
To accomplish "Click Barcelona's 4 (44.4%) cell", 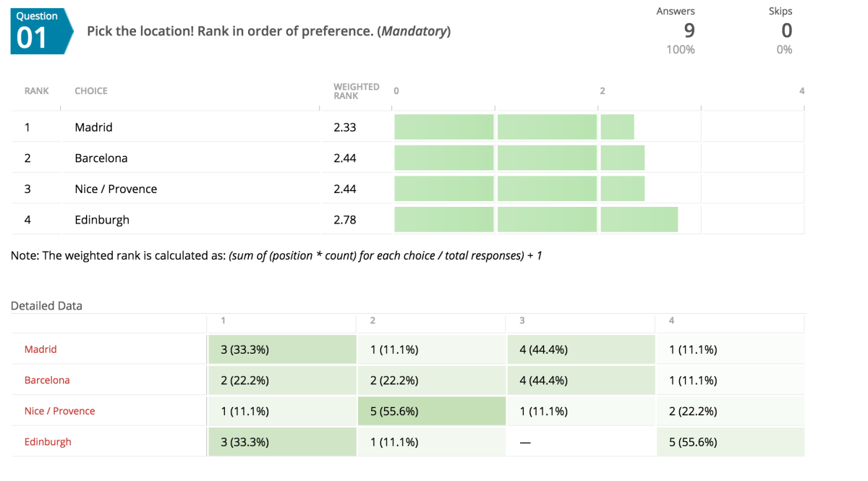I will click(x=580, y=380).
